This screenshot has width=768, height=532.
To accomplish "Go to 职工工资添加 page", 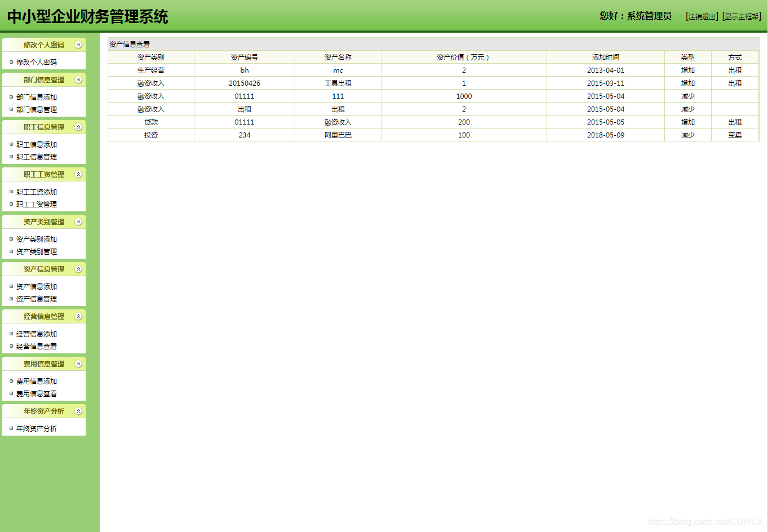I will click(x=37, y=192).
